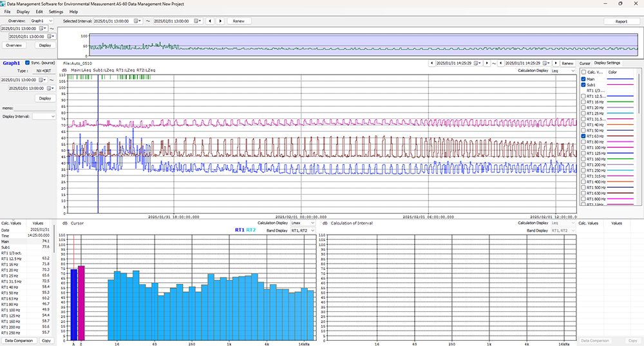The width and height of the screenshot is (644, 346).
Task: Enable the RT1 25 Hz trace
Action: pos(583,114)
